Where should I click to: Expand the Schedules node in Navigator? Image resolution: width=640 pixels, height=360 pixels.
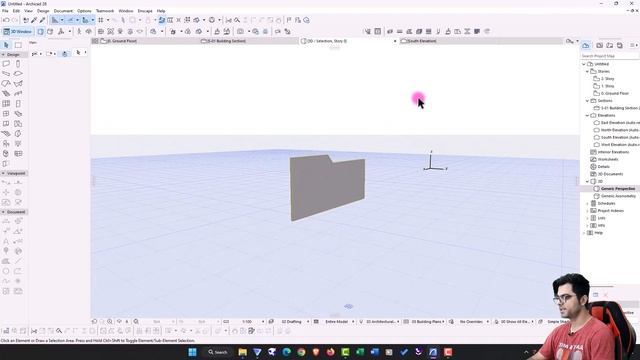pyautogui.click(x=587, y=203)
